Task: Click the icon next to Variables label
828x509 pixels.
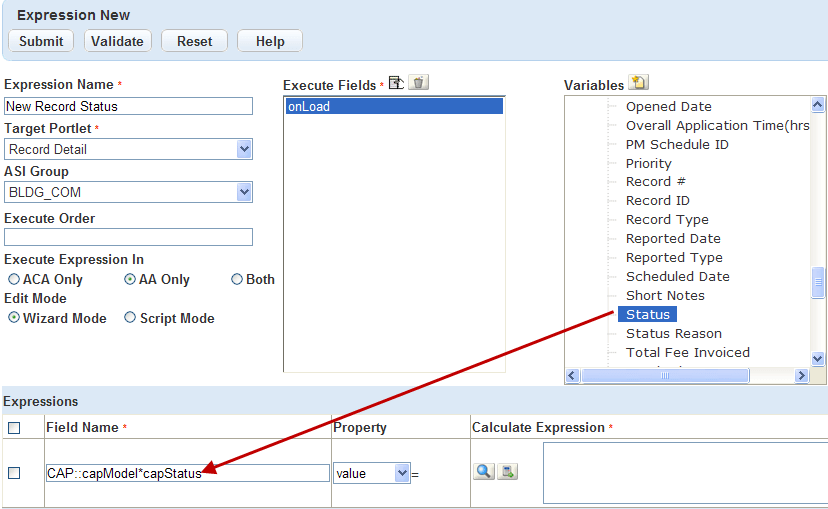Action: pos(638,83)
